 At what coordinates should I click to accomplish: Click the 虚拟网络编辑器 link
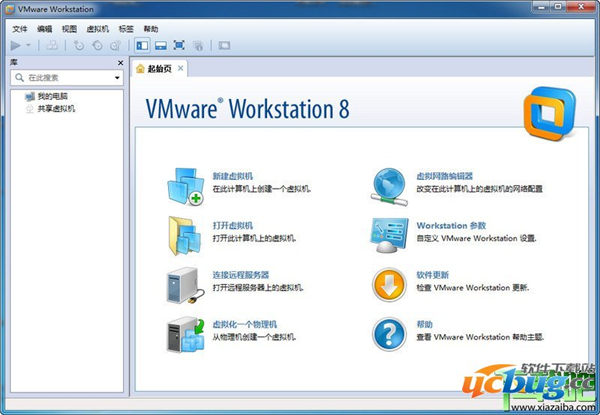pyautogui.click(x=445, y=176)
